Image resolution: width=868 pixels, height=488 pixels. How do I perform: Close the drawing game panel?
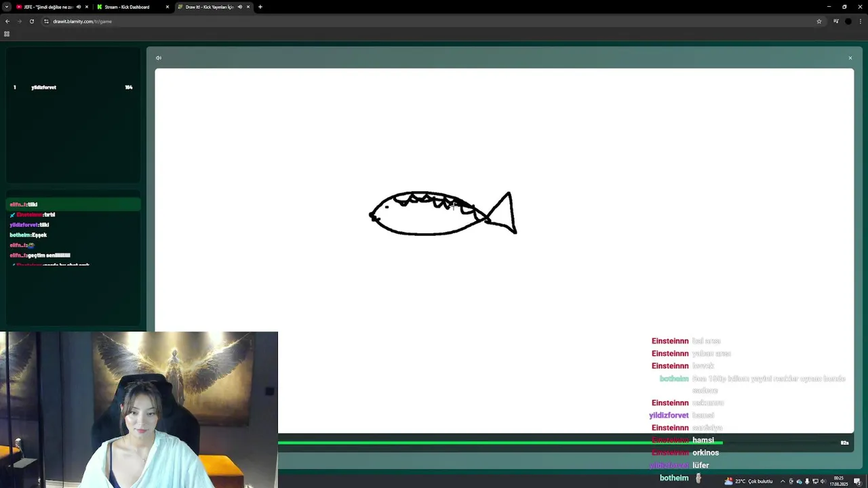850,58
